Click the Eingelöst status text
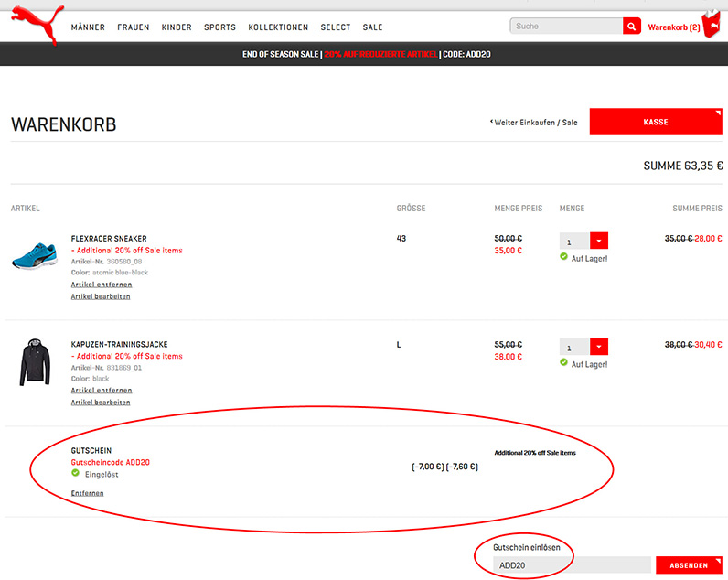This screenshot has height=580, width=728. (102, 475)
